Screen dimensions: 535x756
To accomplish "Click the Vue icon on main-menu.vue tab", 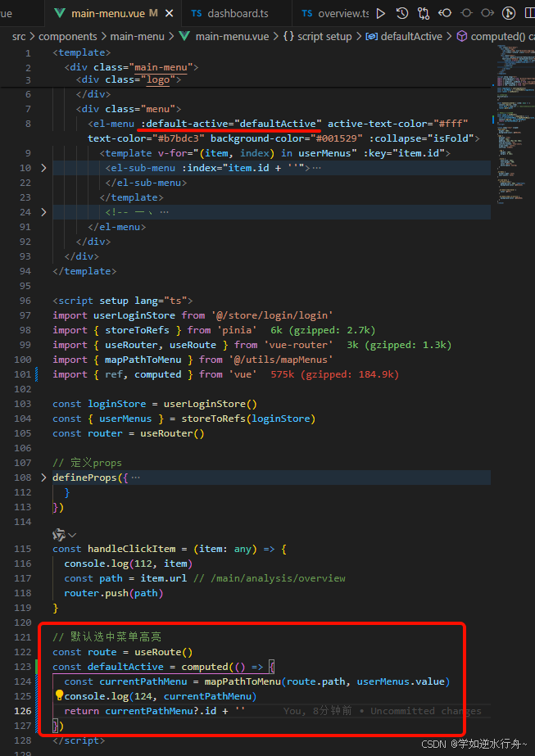I will point(61,13).
